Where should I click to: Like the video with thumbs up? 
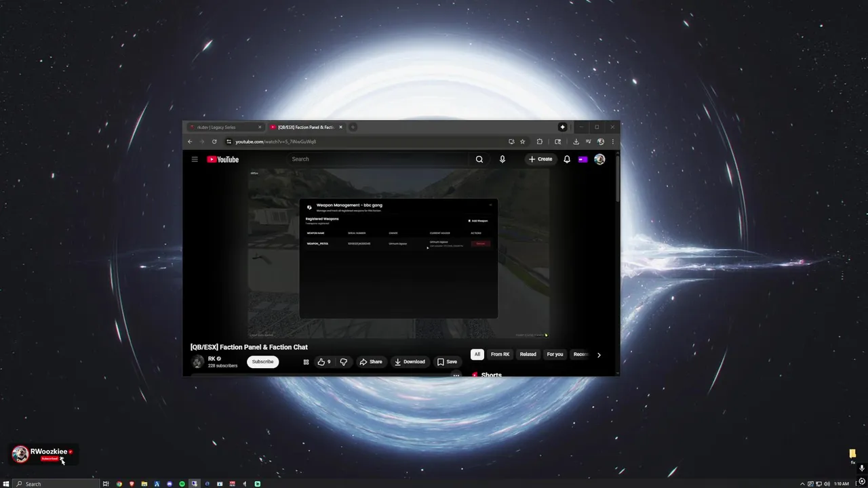tap(324, 362)
